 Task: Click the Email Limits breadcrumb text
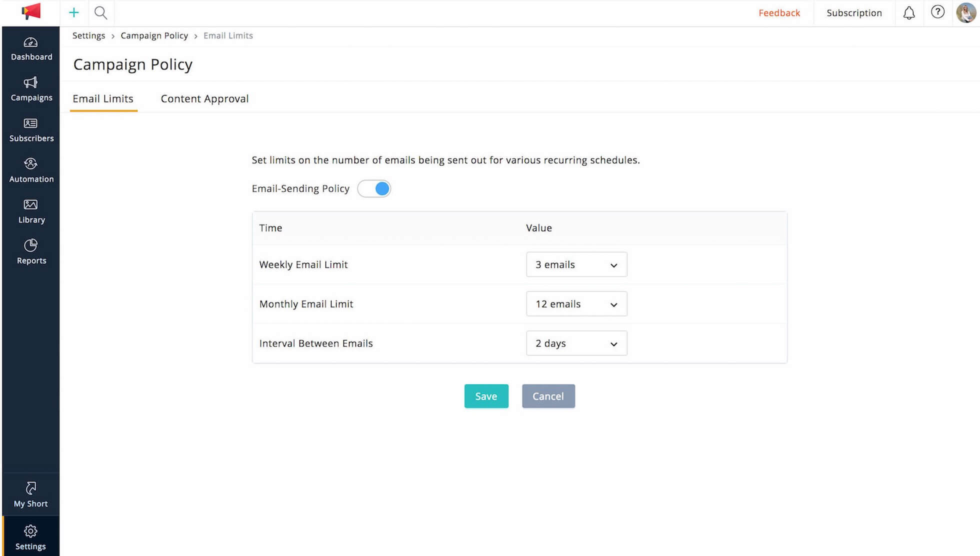coord(228,36)
